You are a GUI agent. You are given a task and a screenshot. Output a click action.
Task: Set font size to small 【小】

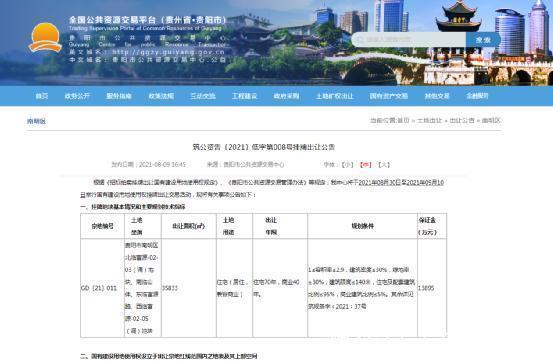click(x=347, y=164)
